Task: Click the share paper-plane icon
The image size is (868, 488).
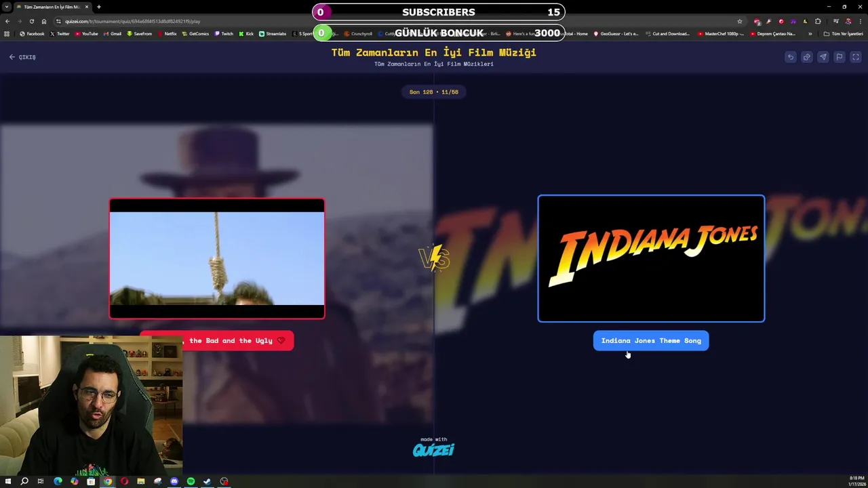Action: pos(823,57)
